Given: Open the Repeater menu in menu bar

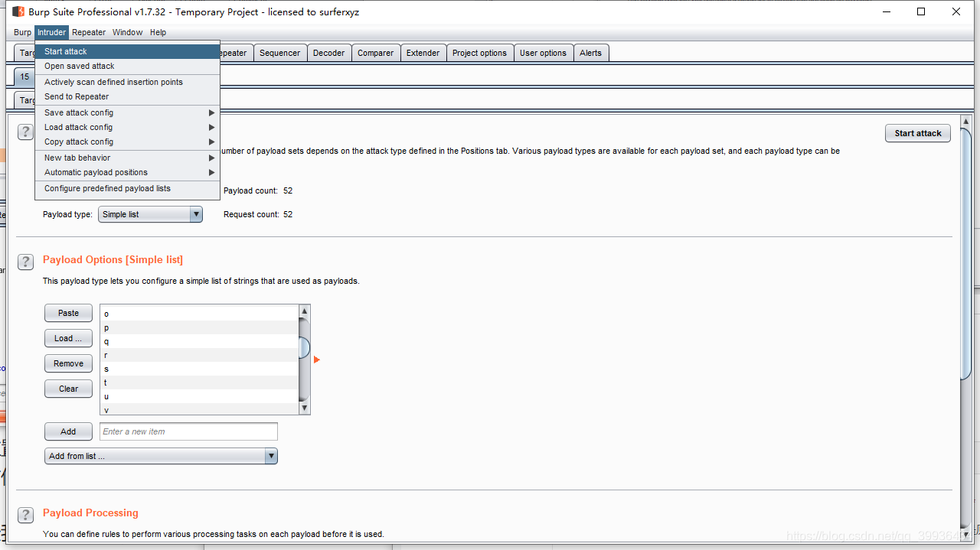Looking at the screenshot, I should point(89,32).
